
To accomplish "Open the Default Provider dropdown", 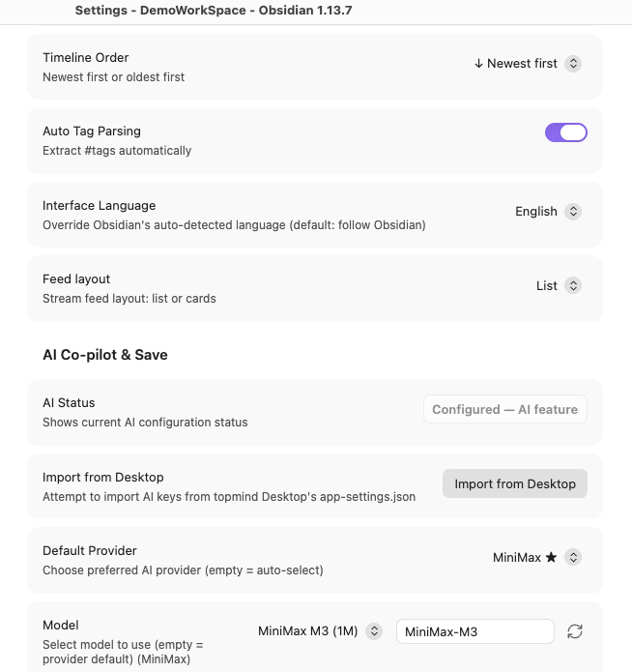I will [x=536, y=557].
